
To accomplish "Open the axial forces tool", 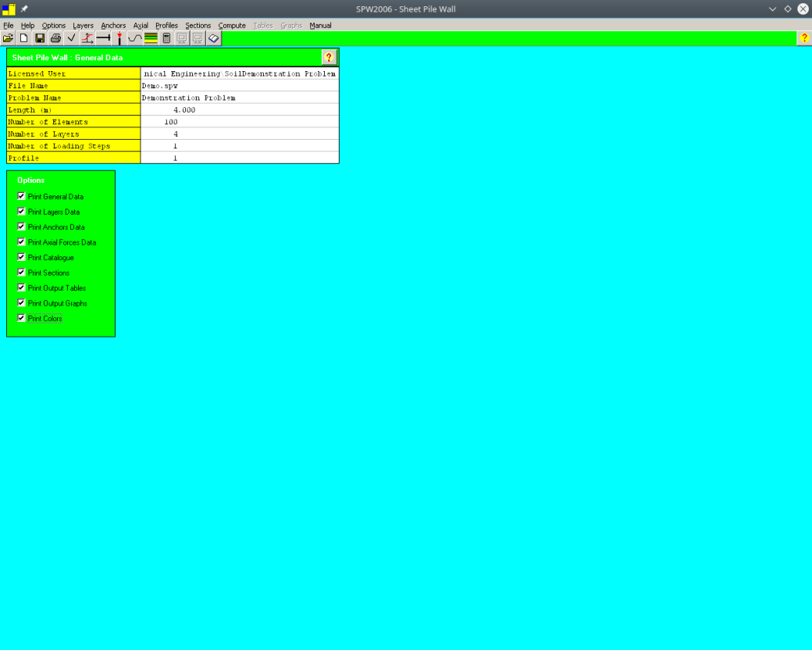I will (87, 37).
